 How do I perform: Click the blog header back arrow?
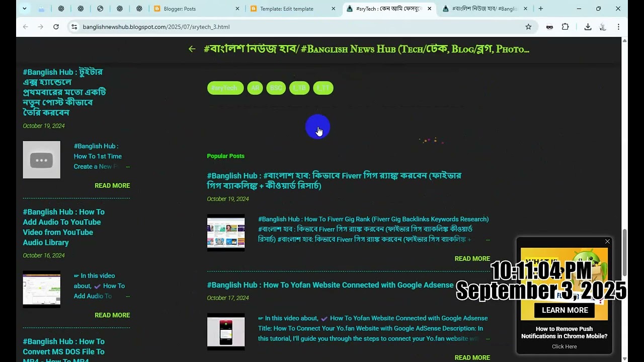pyautogui.click(x=192, y=49)
